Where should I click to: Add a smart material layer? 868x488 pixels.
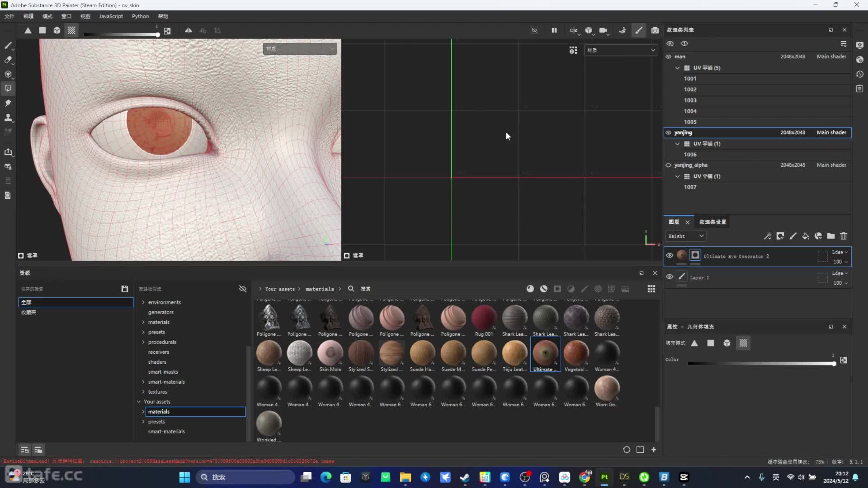click(818, 236)
